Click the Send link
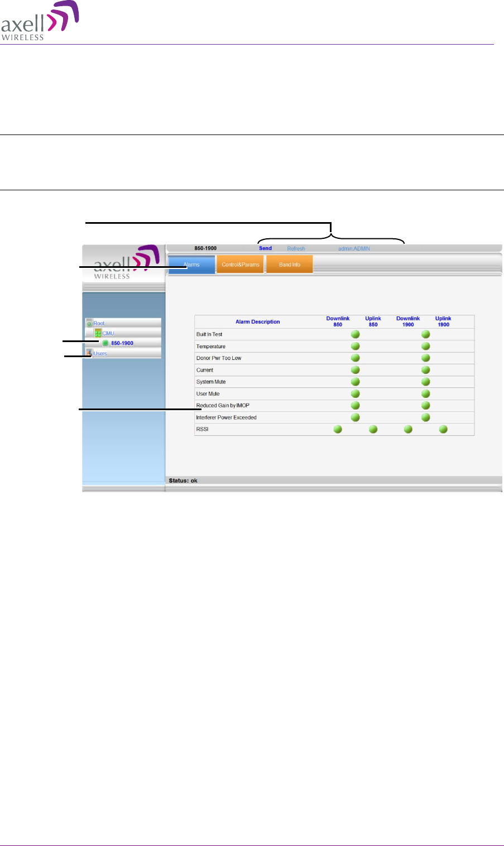 click(265, 248)
